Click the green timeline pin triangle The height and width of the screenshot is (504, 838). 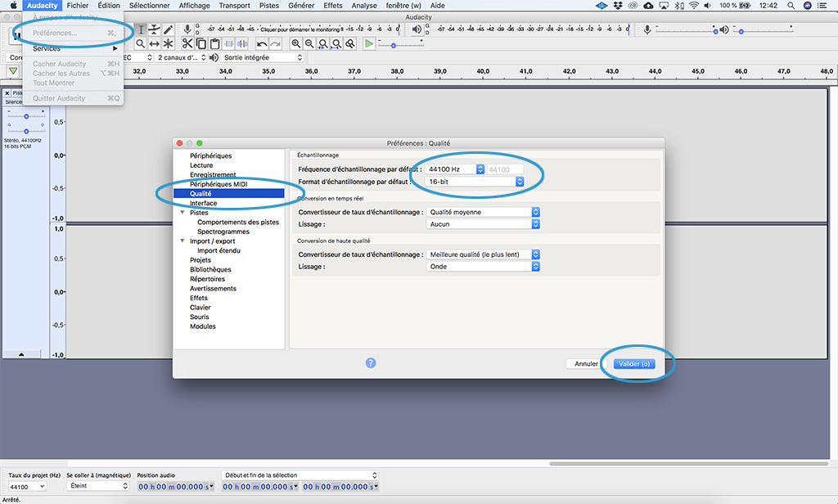click(13, 71)
